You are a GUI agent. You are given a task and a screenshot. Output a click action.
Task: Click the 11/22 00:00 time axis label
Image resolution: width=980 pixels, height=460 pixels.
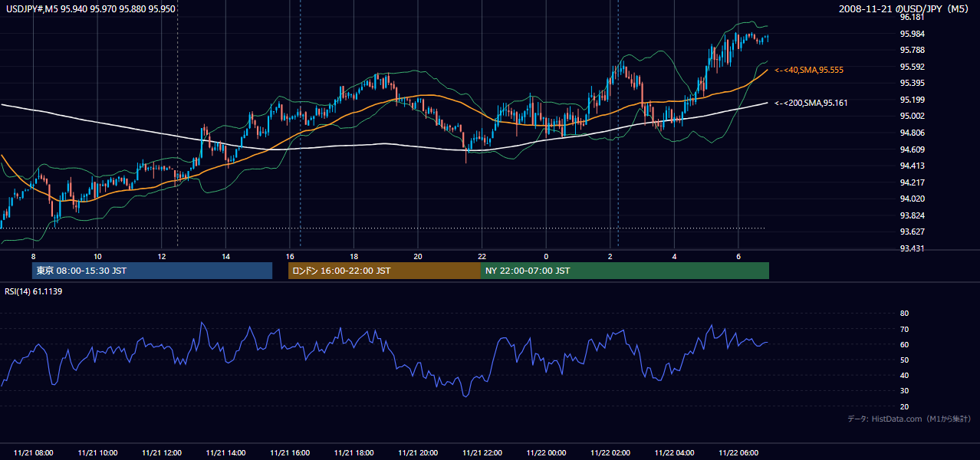tap(546, 453)
